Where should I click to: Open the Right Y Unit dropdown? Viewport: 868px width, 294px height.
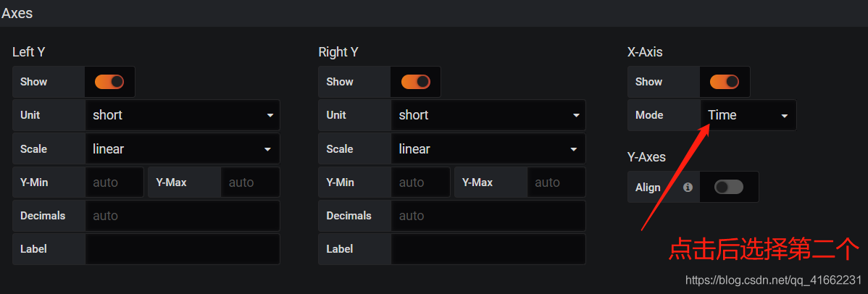coord(488,115)
